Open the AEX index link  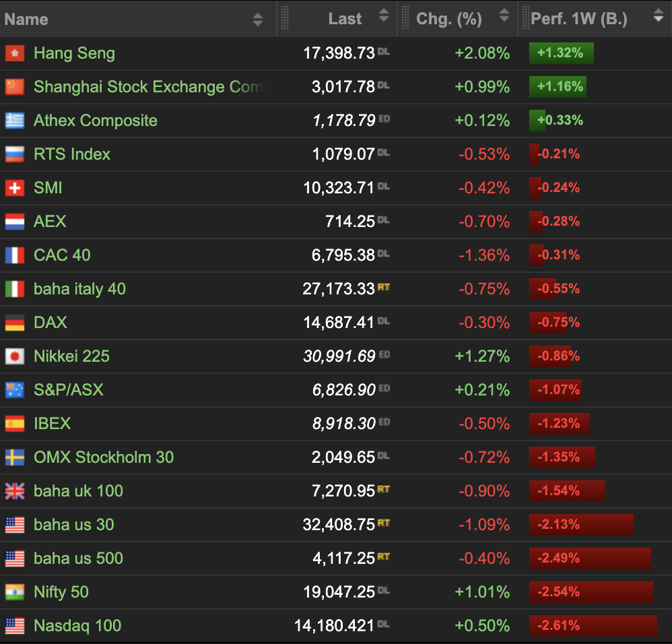[50, 222]
